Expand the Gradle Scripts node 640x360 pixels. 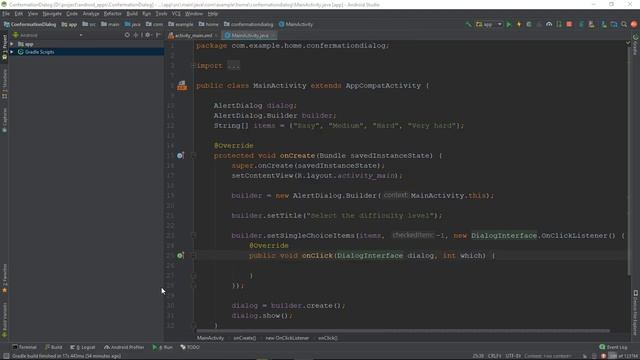(12, 52)
